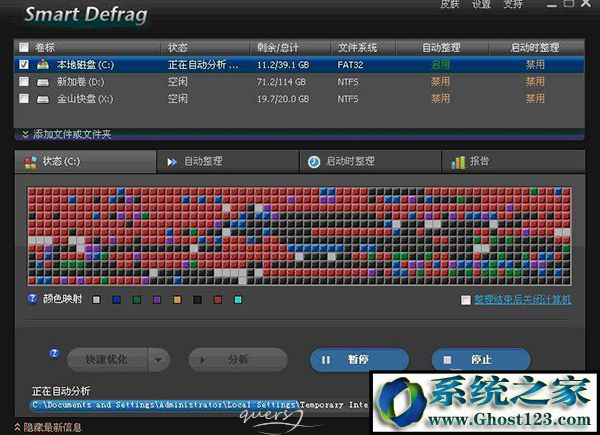
Task: Check the 新加卷 (D:) checkbox
Action: (24, 81)
